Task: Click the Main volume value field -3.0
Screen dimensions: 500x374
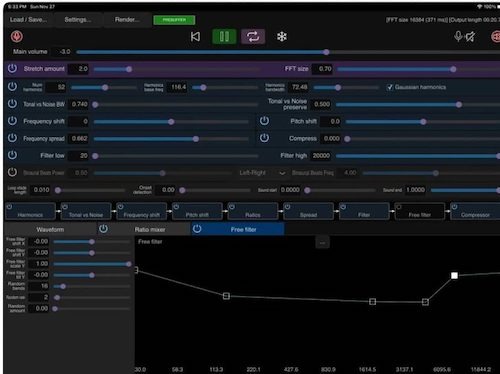Action: pyautogui.click(x=61, y=52)
